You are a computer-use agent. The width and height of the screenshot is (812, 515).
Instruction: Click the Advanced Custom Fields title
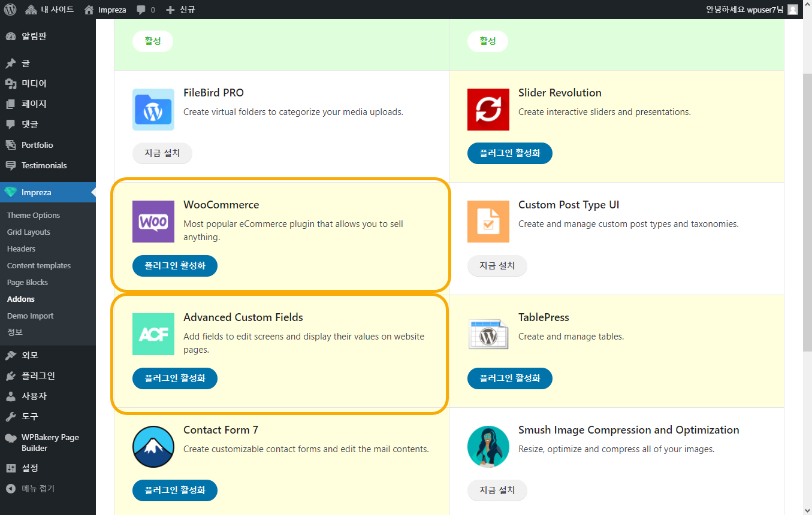click(x=243, y=317)
